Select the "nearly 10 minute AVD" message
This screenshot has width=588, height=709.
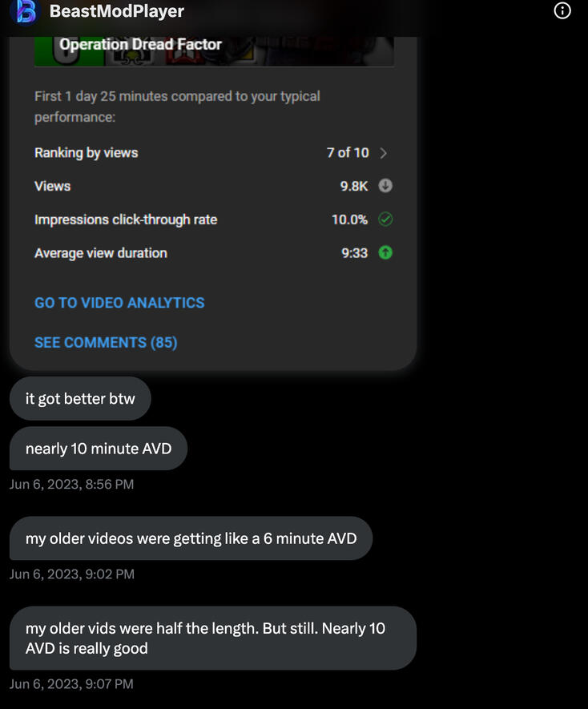click(x=99, y=449)
